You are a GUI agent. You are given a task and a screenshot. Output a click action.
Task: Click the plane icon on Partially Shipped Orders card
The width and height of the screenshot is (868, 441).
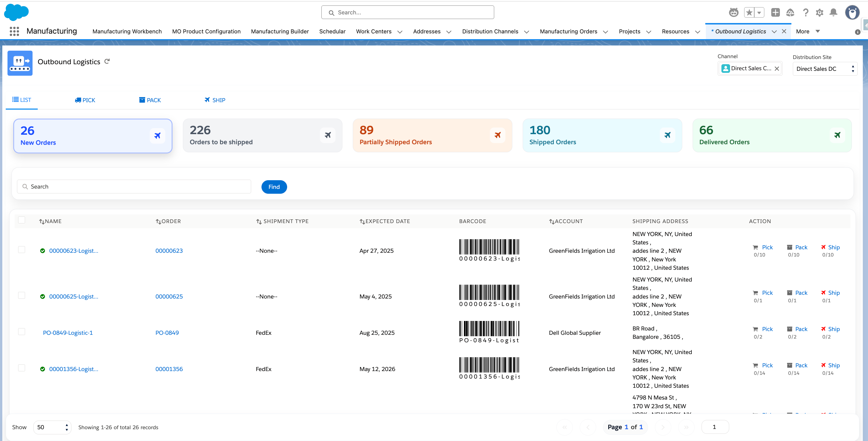tap(497, 135)
